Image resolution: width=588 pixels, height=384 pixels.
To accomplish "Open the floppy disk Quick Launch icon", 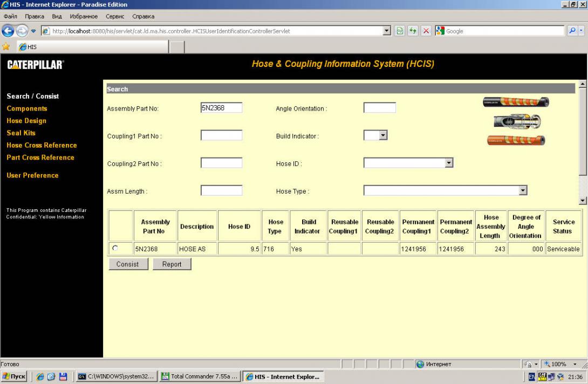I will click(63, 377).
